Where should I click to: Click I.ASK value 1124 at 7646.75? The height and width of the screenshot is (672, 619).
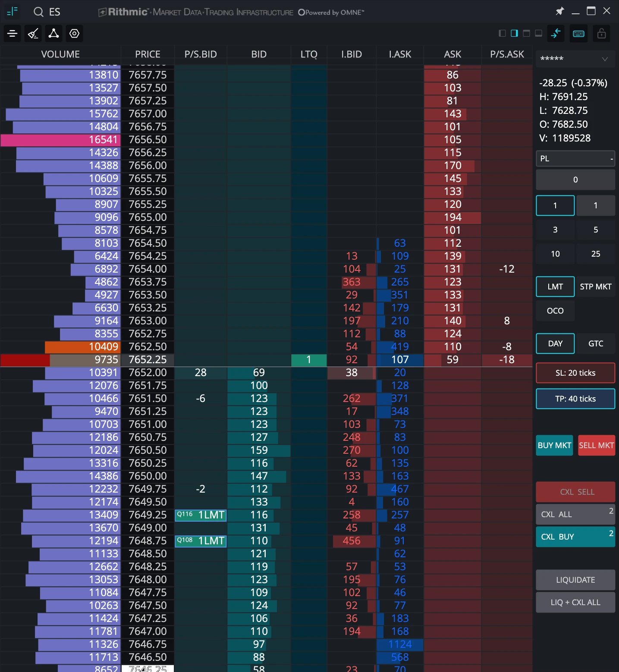(400, 644)
